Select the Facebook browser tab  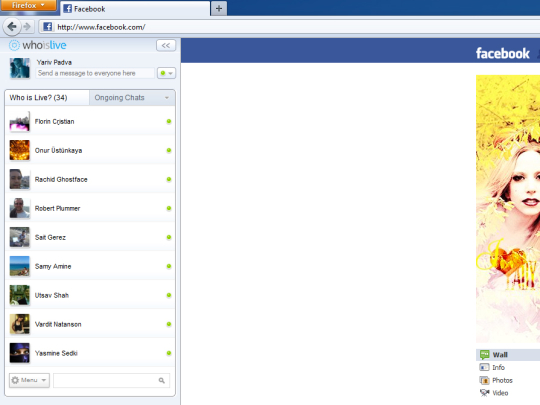pyautogui.click(x=135, y=9)
